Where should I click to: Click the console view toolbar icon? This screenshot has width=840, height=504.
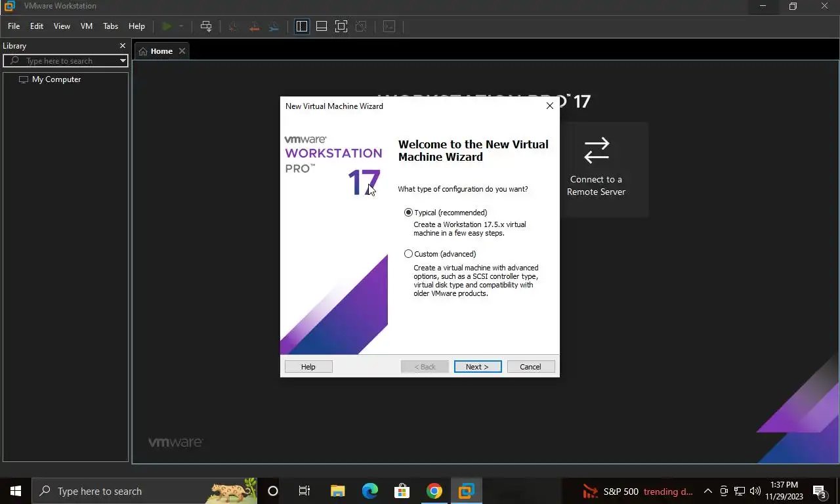pos(389,26)
